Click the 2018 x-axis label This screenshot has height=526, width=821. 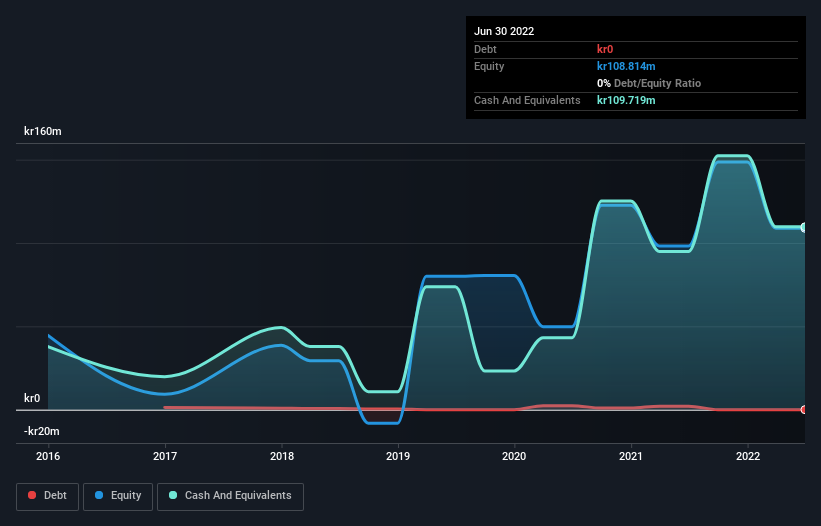pyautogui.click(x=282, y=456)
